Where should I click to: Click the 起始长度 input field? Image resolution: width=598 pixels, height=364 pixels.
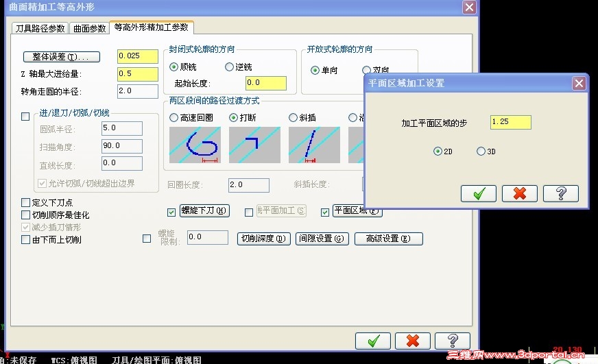pos(266,83)
